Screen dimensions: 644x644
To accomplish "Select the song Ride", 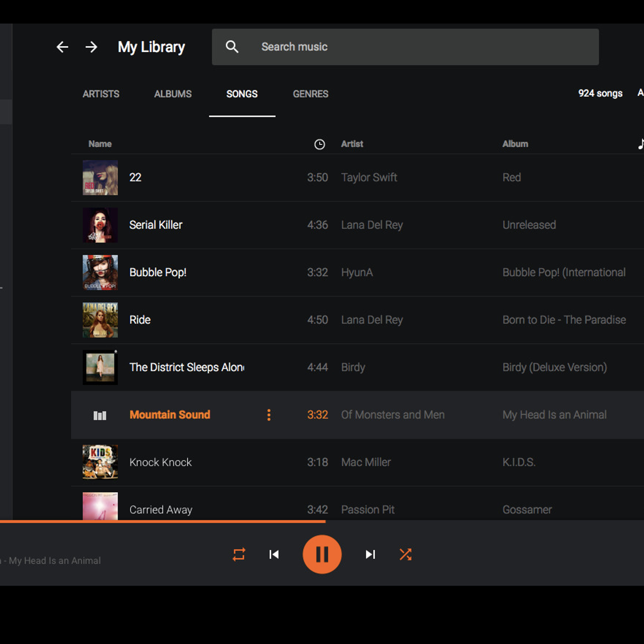I will [140, 320].
